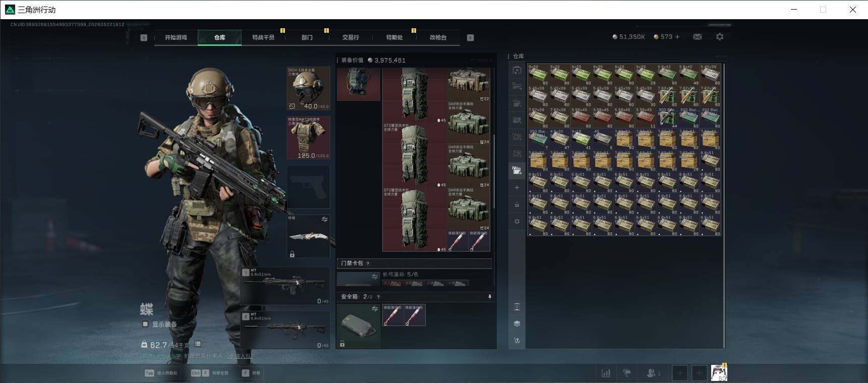
Task: Click the equipment panel vertical scrollbar
Action: (x=495, y=172)
